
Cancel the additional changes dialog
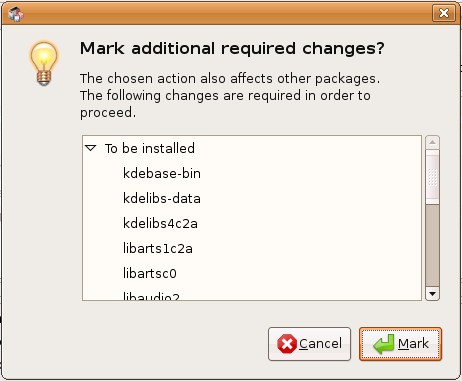coord(309,344)
